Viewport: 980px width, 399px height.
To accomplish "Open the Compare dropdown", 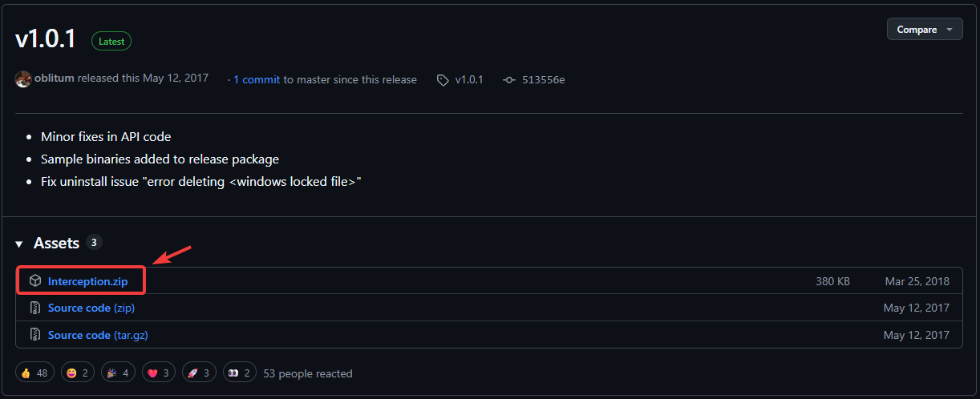I will (x=924, y=30).
